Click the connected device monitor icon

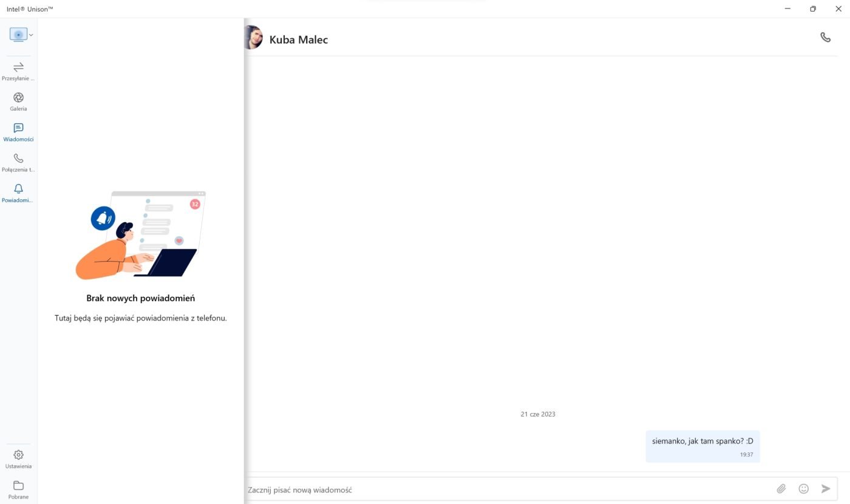pyautogui.click(x=18, y=35)
